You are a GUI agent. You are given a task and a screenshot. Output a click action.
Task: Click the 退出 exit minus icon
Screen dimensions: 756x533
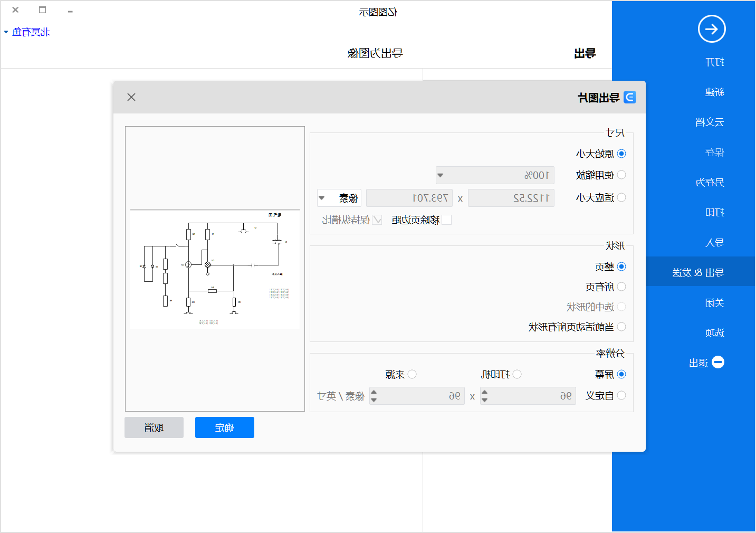click(x=718, y=362)
